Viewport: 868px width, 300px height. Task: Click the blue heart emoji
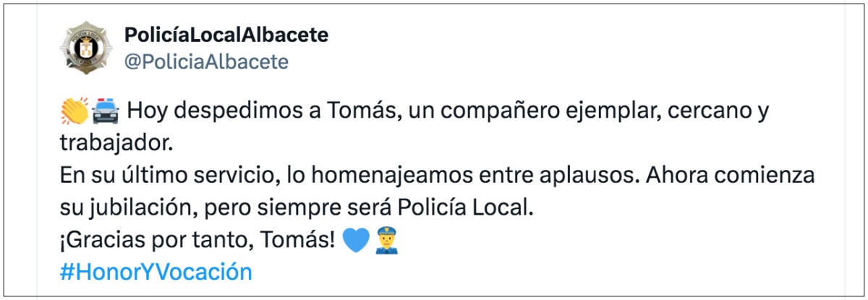(x=356, y=240)
